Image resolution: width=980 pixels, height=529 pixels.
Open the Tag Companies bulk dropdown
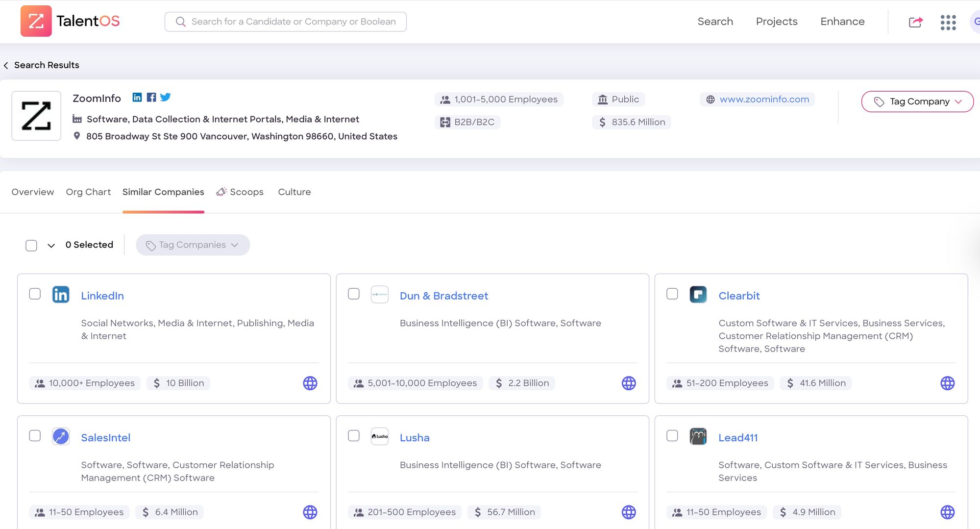coord(193,245)
